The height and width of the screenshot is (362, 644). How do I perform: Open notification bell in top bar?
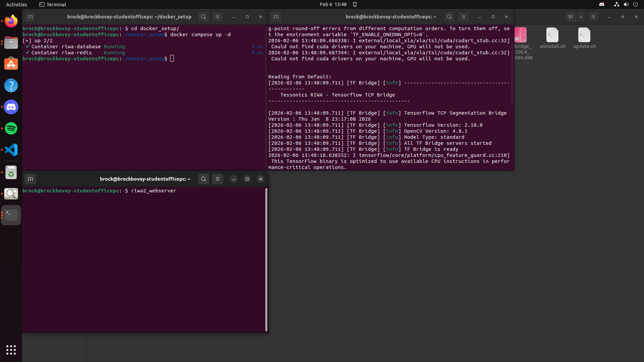coord(355,4)
